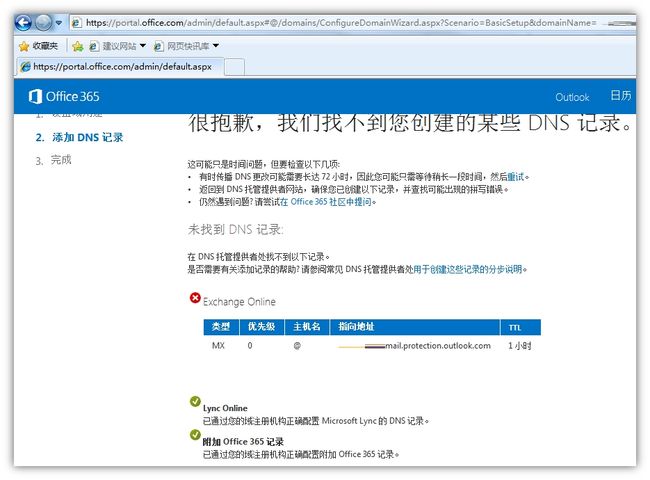Click the mail.protection.outlook.com address cell

[415, 346]
